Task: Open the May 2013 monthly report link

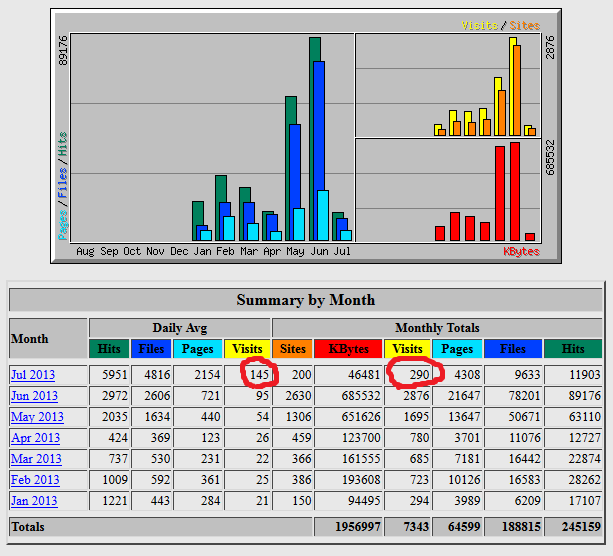Action: (x=37, y=417)
